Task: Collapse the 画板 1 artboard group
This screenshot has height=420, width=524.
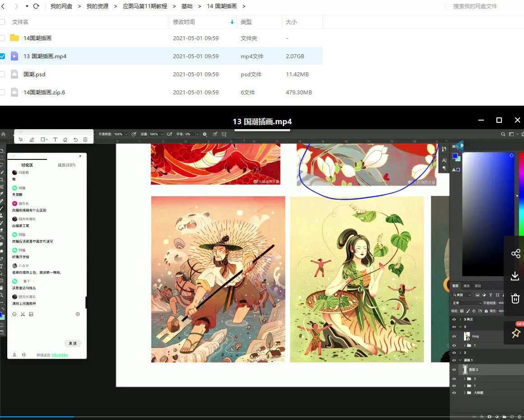Action: (x=460, y=360)
